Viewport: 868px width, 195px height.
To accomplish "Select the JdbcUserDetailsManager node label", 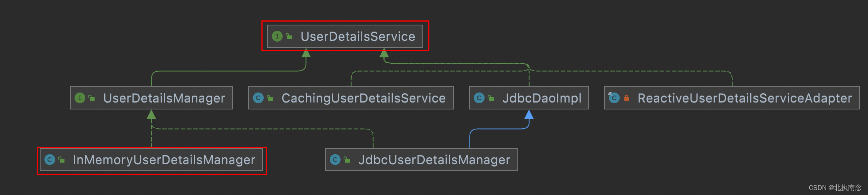I will [434, 160].
